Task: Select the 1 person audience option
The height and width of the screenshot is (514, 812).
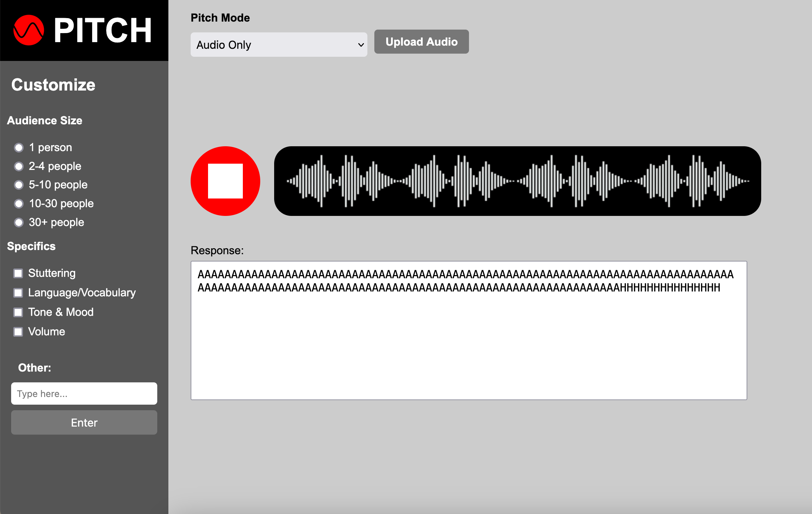Action: point(19,148)
